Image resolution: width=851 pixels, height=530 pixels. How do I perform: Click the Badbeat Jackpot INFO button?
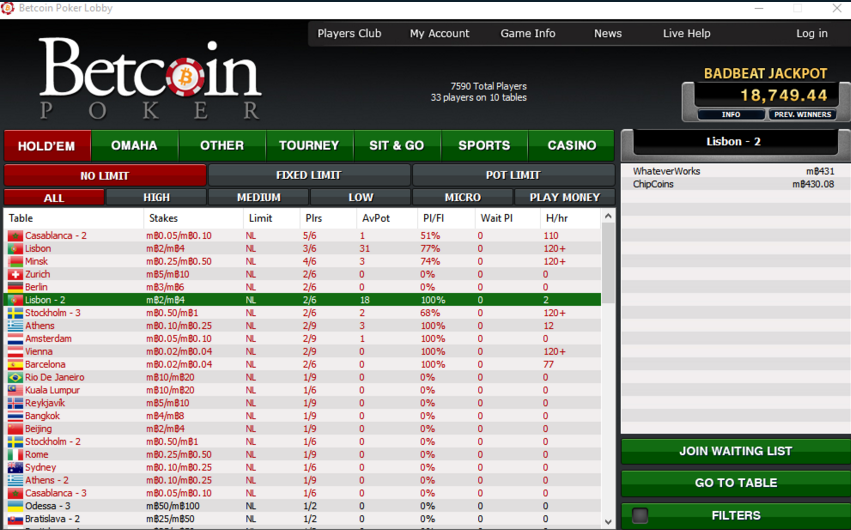coord(731,114)
